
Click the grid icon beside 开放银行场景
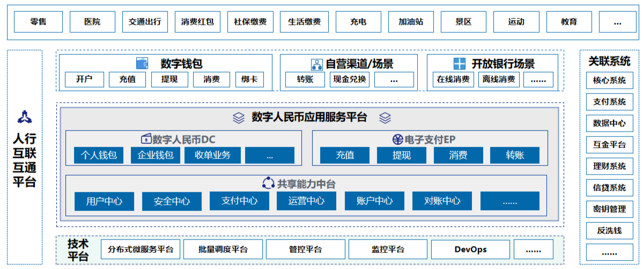pyautogui.click(x=460, y=64)
